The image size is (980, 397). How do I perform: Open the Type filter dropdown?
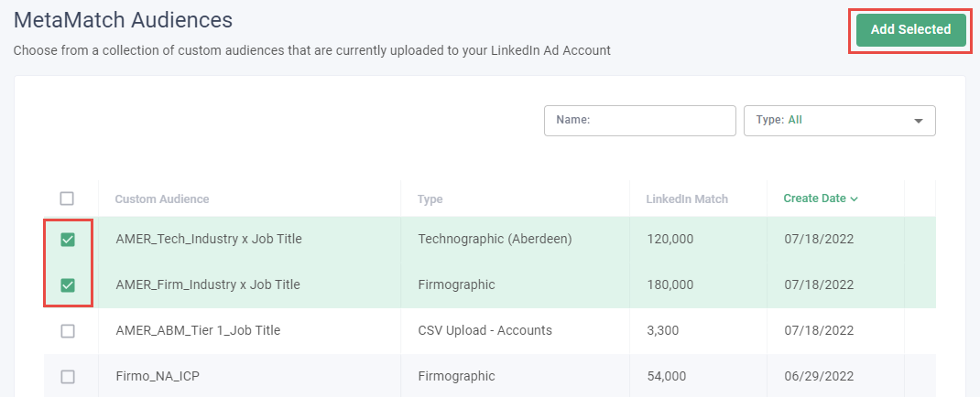click(839, 120)
